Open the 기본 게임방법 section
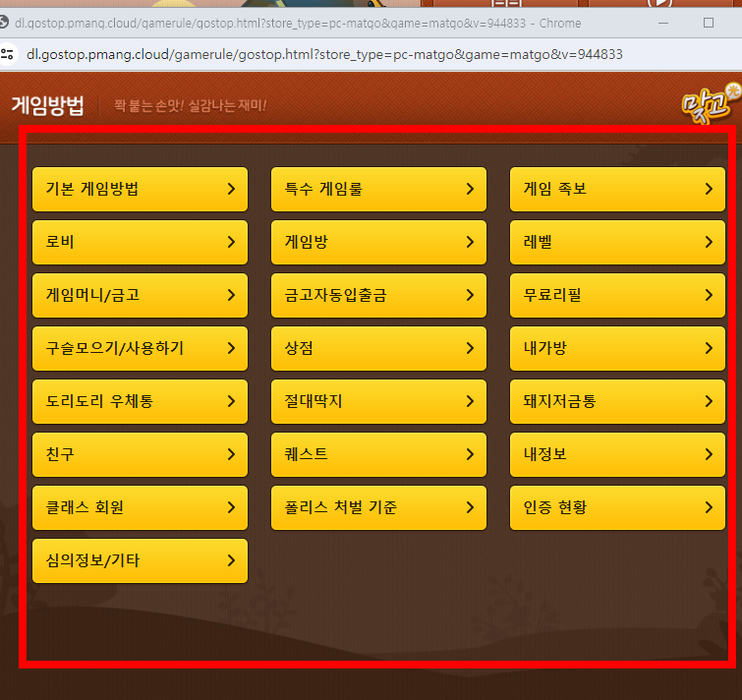The height and width of the screenshot is (700, 742). click(x=140, y=189)
